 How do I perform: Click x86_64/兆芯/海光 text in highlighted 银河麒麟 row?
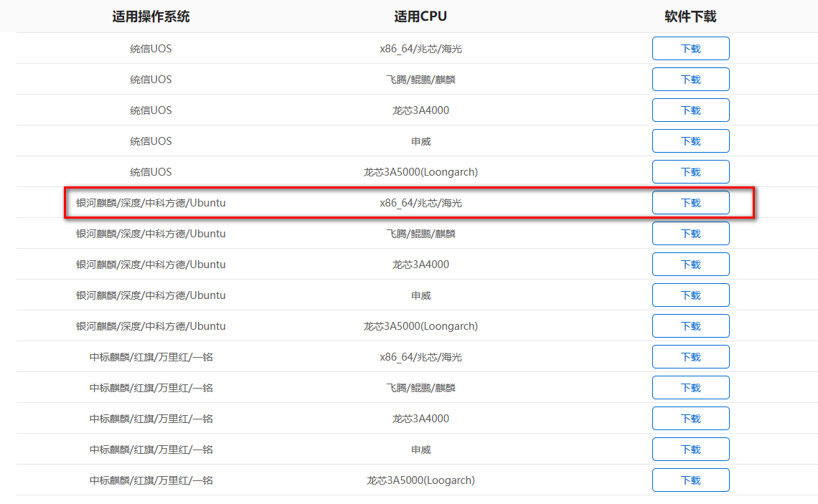point(420,203)
